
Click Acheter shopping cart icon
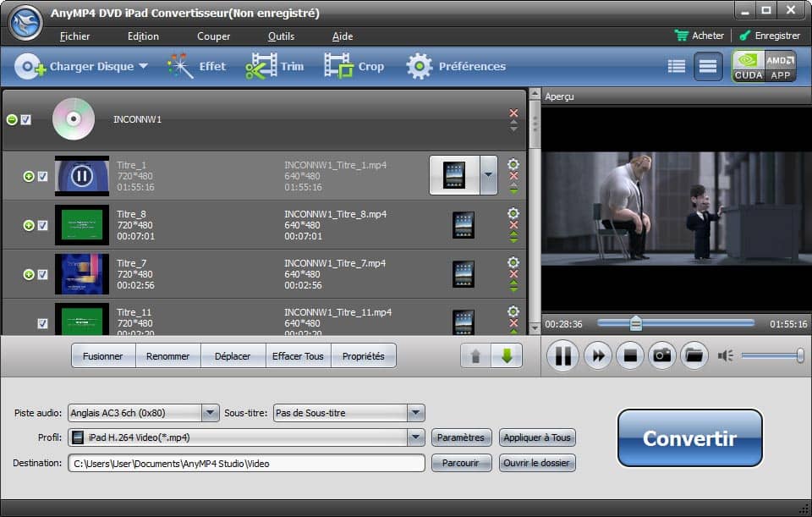pyautogui.click(x=681, y=36)
